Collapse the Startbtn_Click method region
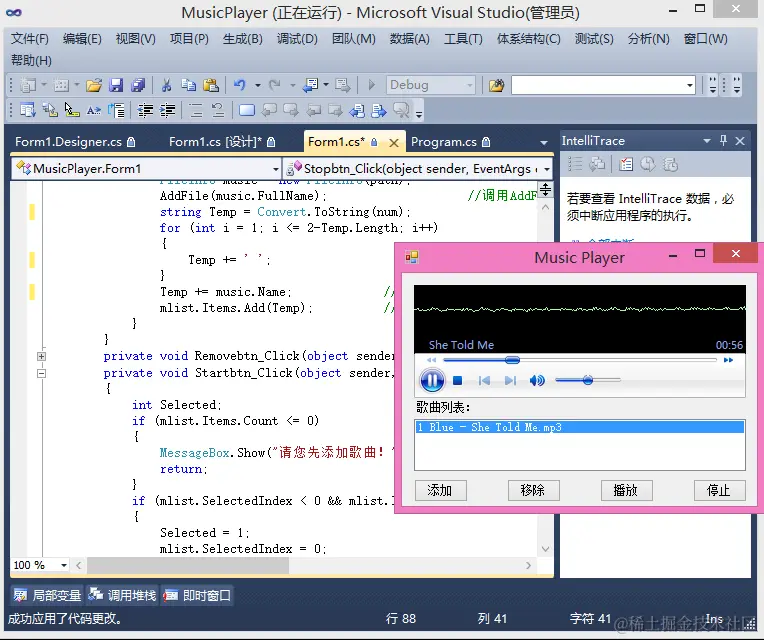 point(41,374)
